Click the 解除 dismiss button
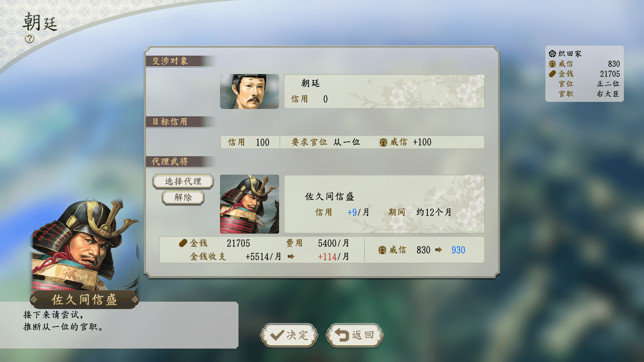The height and width of the screenshot is (362, 644). point(183,197)
